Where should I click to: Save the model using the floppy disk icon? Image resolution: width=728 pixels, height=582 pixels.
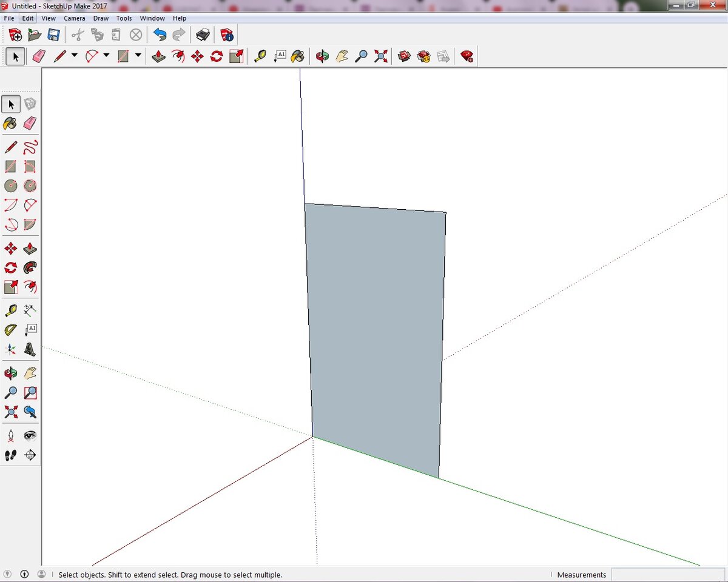[x=53, y=35]
